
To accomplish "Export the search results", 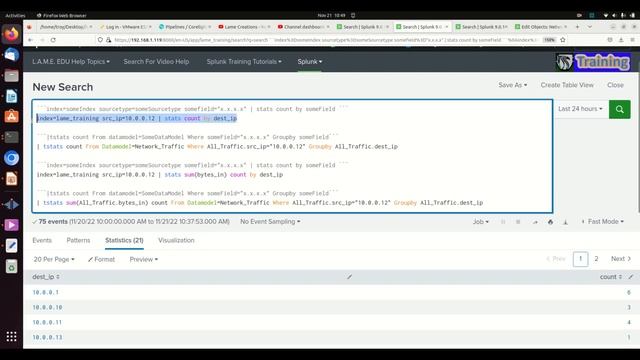I will [x=565, y=222].
